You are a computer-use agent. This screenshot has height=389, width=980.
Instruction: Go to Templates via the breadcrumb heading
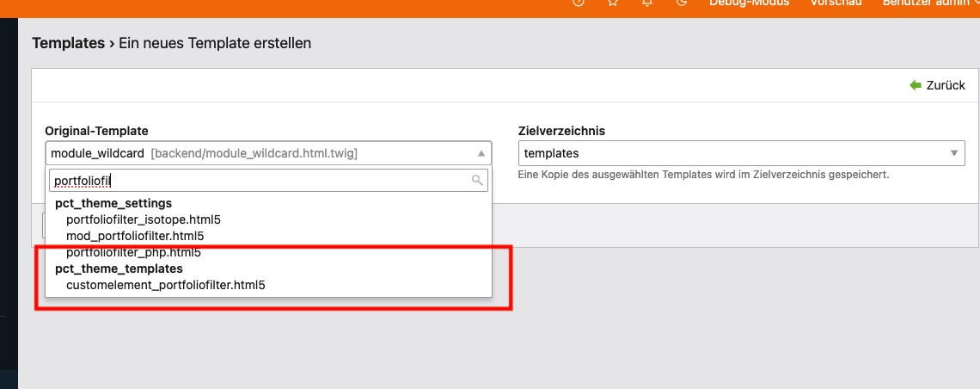click(x=68, y=42)
